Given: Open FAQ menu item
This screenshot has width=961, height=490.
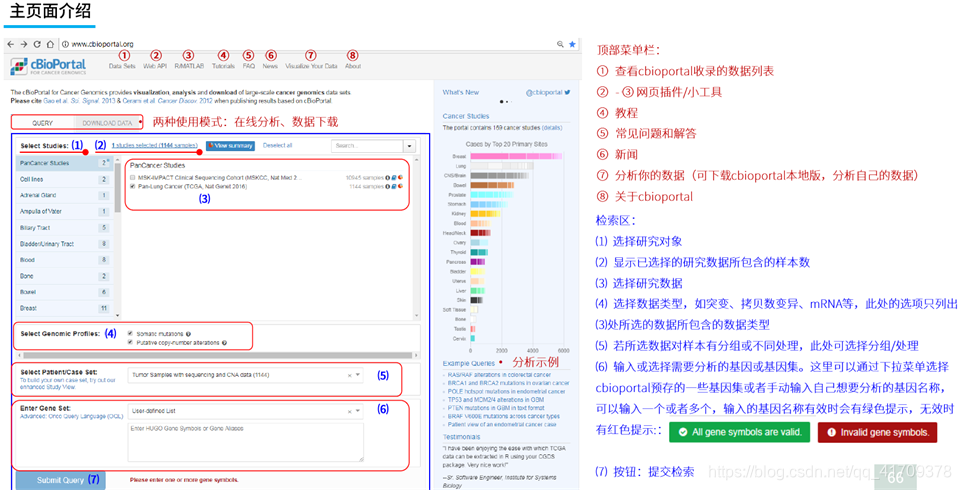Looking at the screenshot, I should 248,66.
